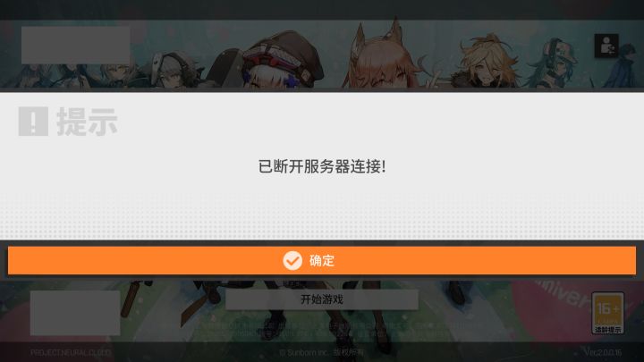Image resolution: width=644 pixels, height=362 pixels.
Task: Click the dotted area of the dialog panel
Action: (322, 215)
